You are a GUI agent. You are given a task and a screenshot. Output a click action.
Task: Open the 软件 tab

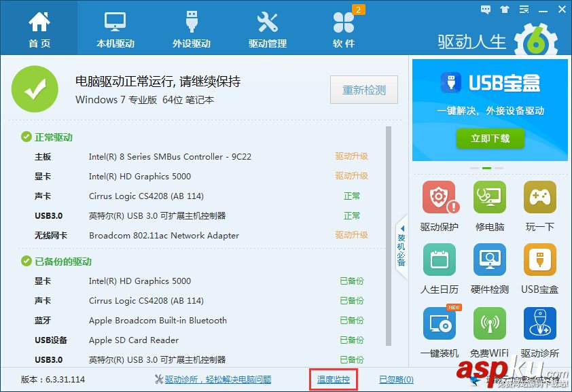344,29
